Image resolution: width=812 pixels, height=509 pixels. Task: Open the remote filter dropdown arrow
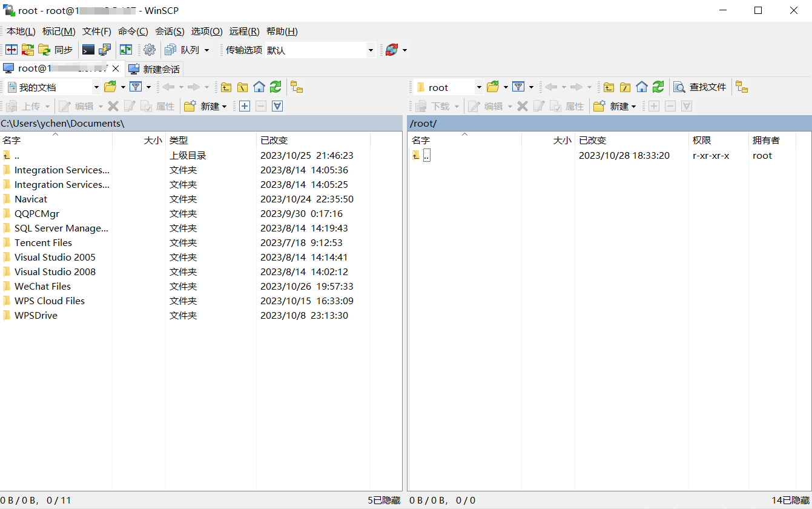pyautogui.click(x=531, y=87)
